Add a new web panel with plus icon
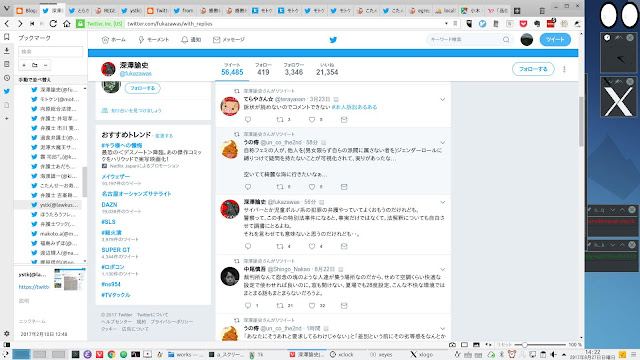The height and width of the screenshot is (360, 640). [7, 118]
